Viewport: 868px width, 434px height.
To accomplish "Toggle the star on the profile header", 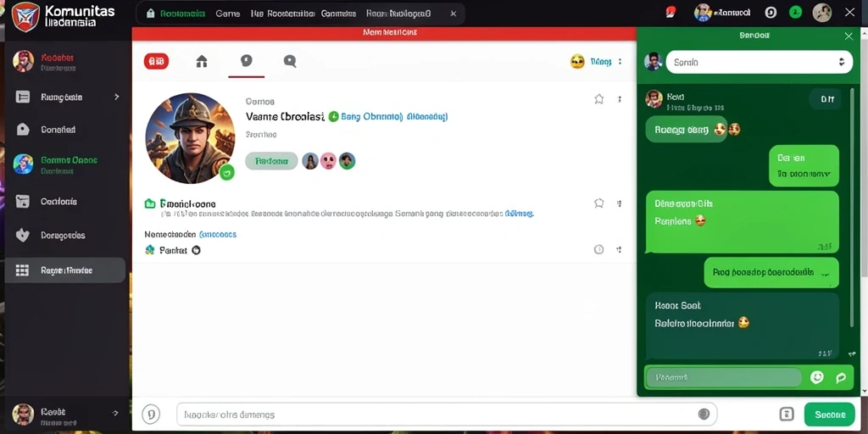I will click(598, 99).
